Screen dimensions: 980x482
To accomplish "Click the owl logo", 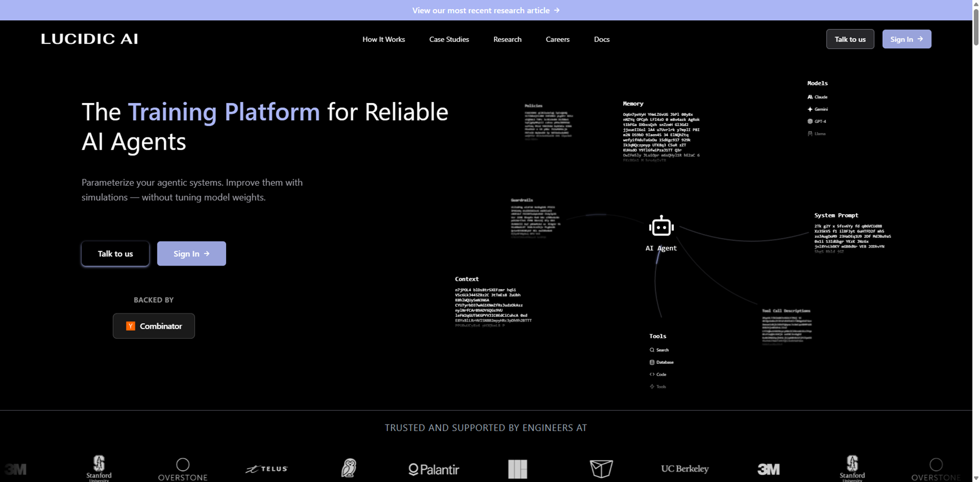I will click(349, 468).
